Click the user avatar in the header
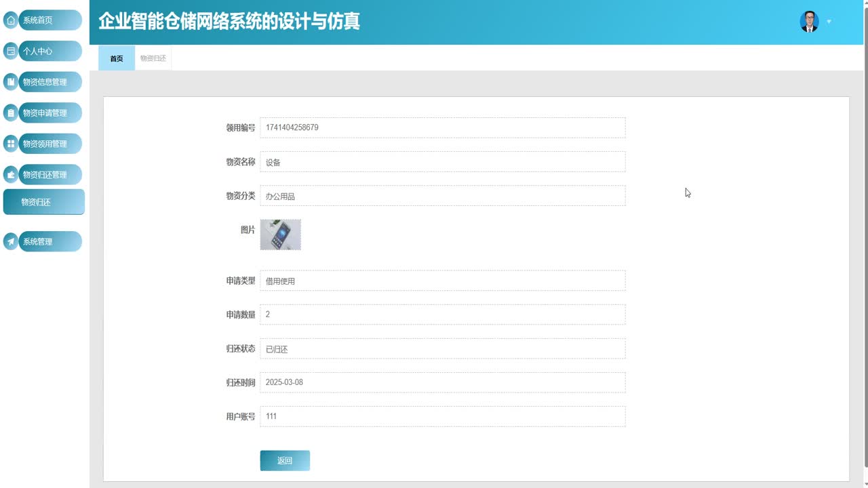 [x=809, y=22]
